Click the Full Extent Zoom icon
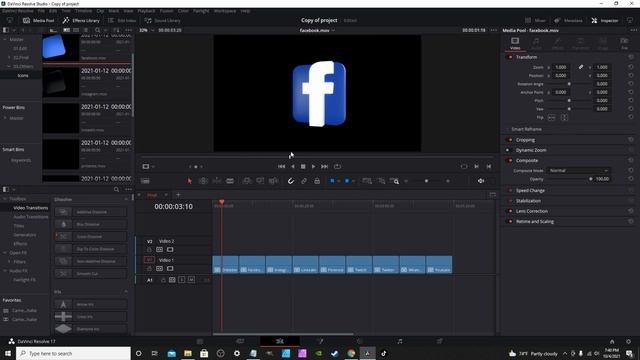Screen dimensions: 640x360 pos(367,181)
